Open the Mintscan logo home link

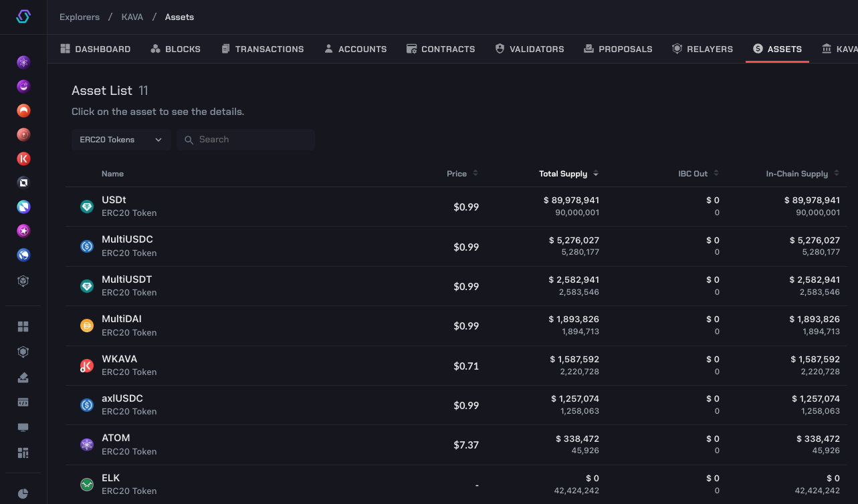23,17
